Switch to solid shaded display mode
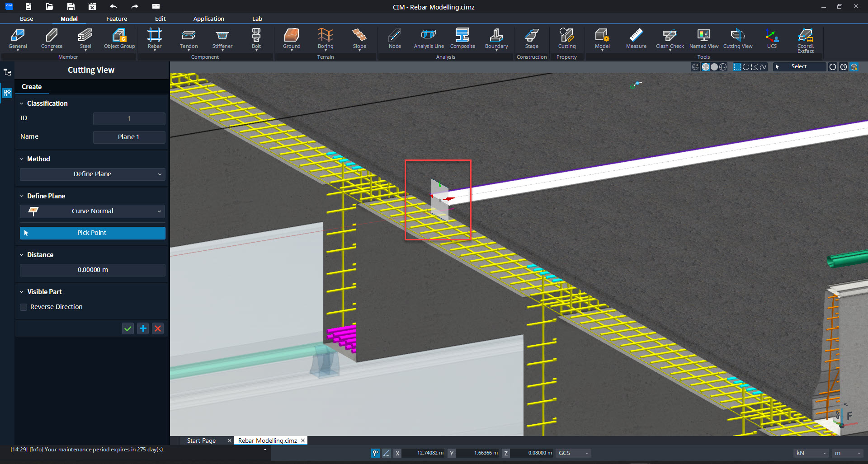This screenshot has width=868, height=464. click(714, 67)
